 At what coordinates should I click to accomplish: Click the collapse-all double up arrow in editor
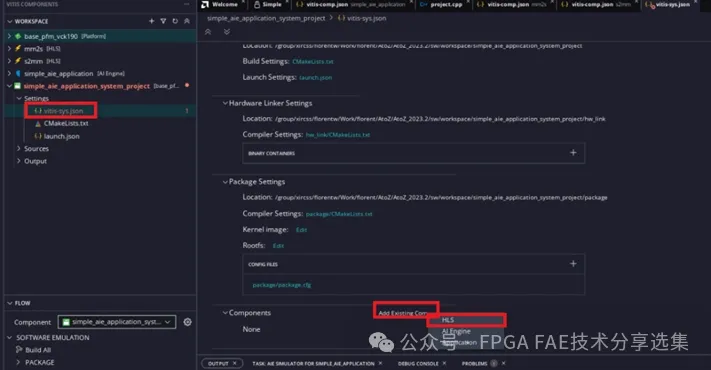[208, 32]
